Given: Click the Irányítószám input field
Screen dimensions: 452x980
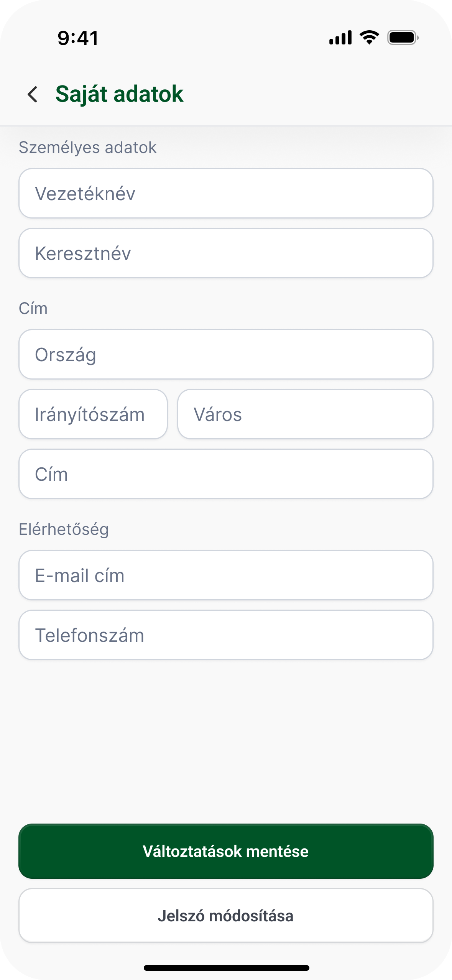Looking at the screenshot, I should point(93,414).
